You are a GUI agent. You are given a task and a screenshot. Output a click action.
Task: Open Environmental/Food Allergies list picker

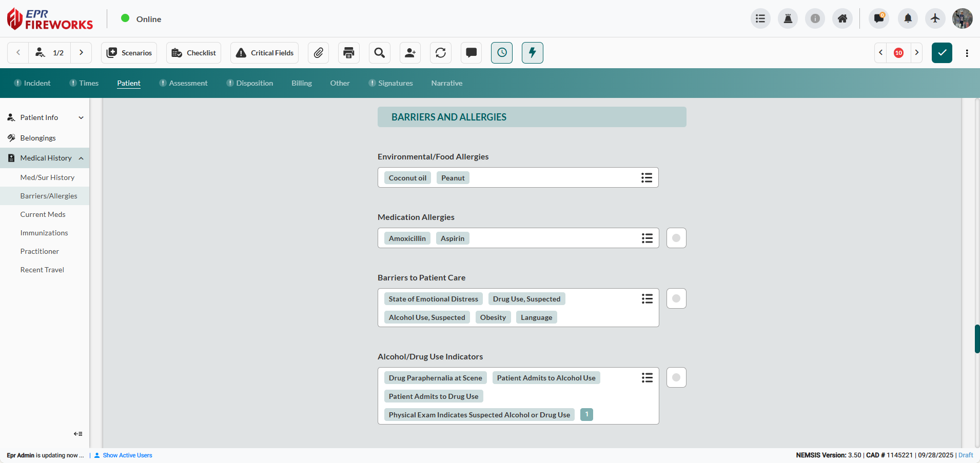coord(646,178)
